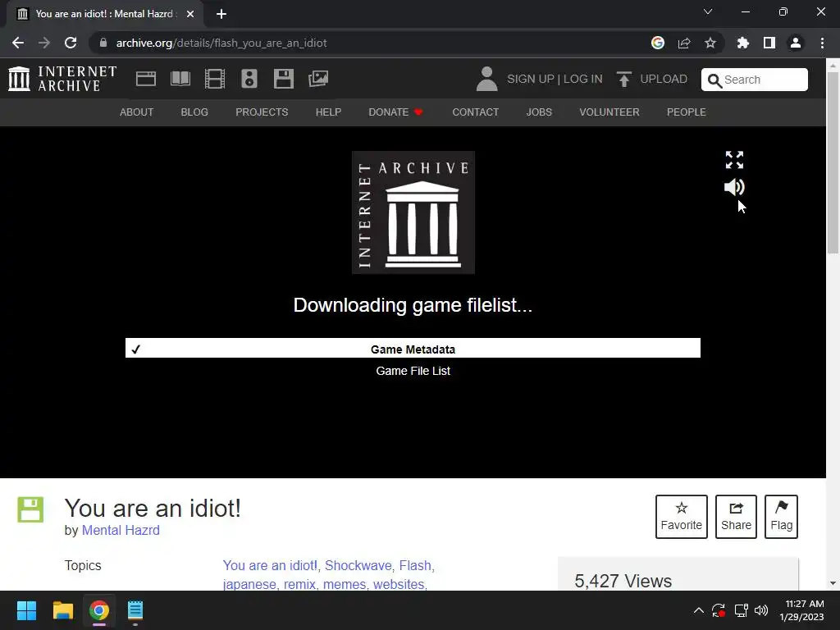Reload the page

pyautogui.click(x=71, y=43)
